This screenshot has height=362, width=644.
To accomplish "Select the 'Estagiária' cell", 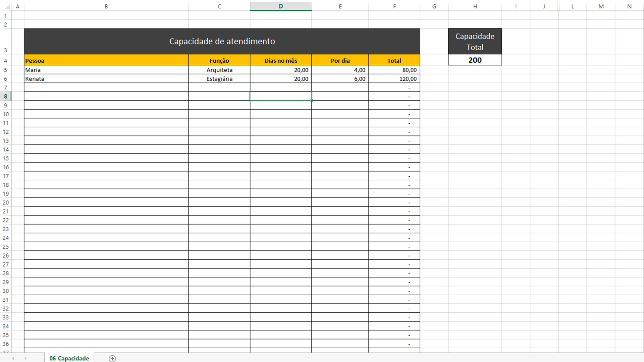I will (219, 79).
